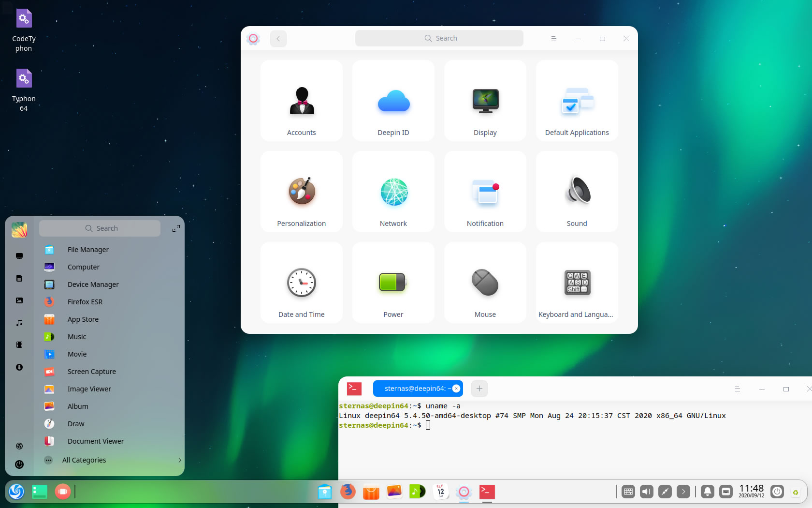The height and width of the screenshot is (508, 812).
Task: Open notifications bell in dock tray
Action: click(x=708, y=492)
